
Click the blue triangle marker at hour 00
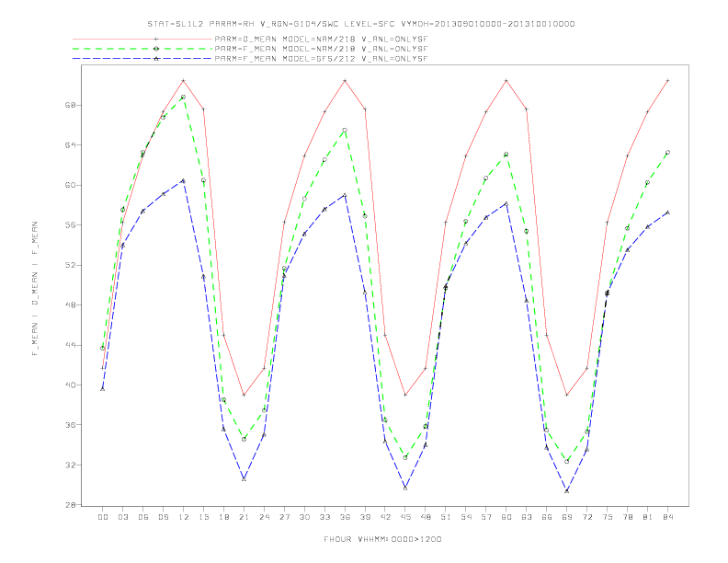pyautogui.click(x=103, y=389)
